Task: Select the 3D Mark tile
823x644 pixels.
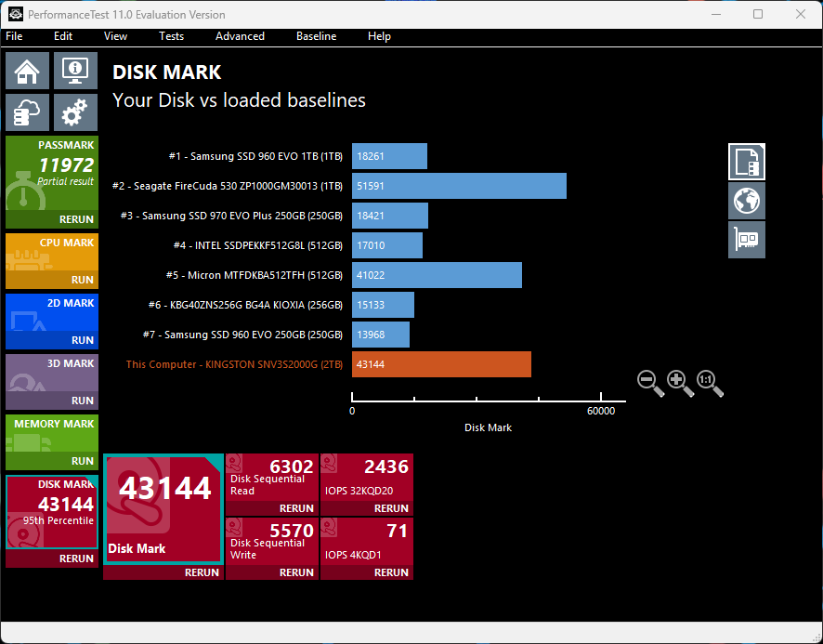Action: pos(52,373)
